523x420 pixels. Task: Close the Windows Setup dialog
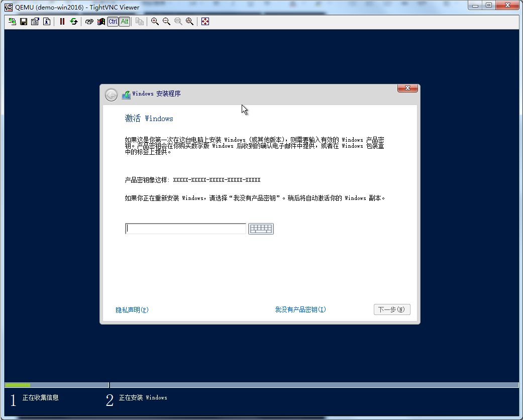[x=407, y=88]
